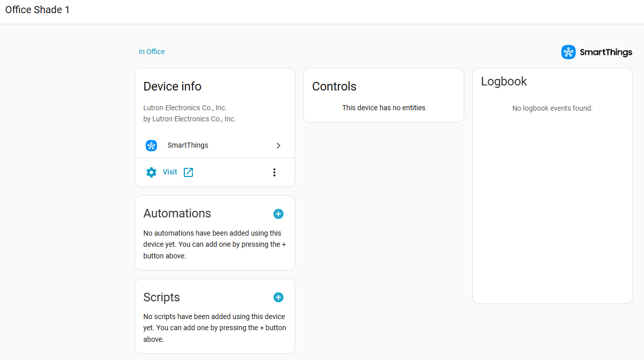Image resolution: width=644 pixels, height=360 pixels.
Task: Click the Controls card heading
Action: [334, 86]
